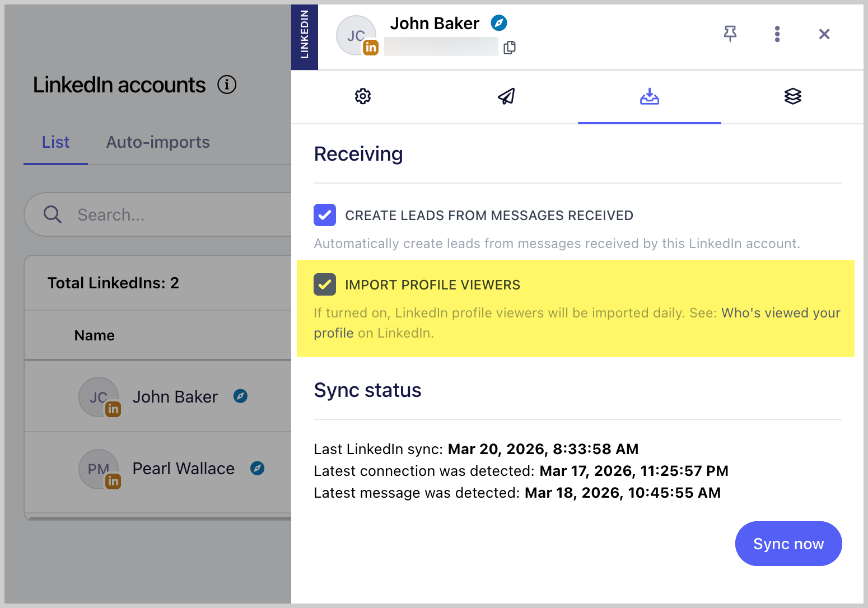Click the vertical LINKEDIN label strip
868x608 pixels.
305,37
